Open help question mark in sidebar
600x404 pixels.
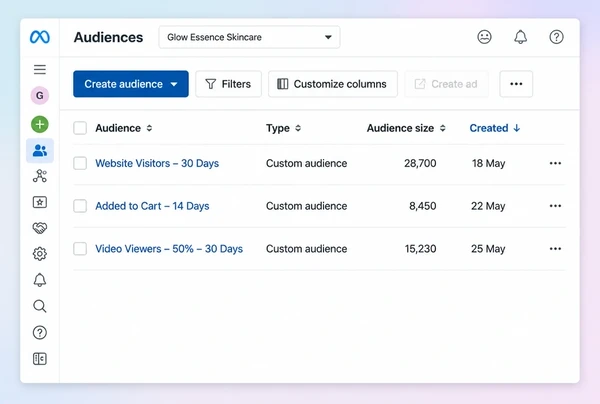[x=40, y=332]
